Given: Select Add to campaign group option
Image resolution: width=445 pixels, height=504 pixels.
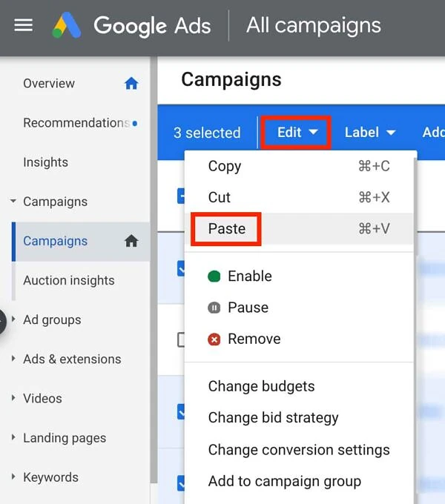Looking at the screenshot, I should coord(299,481).
